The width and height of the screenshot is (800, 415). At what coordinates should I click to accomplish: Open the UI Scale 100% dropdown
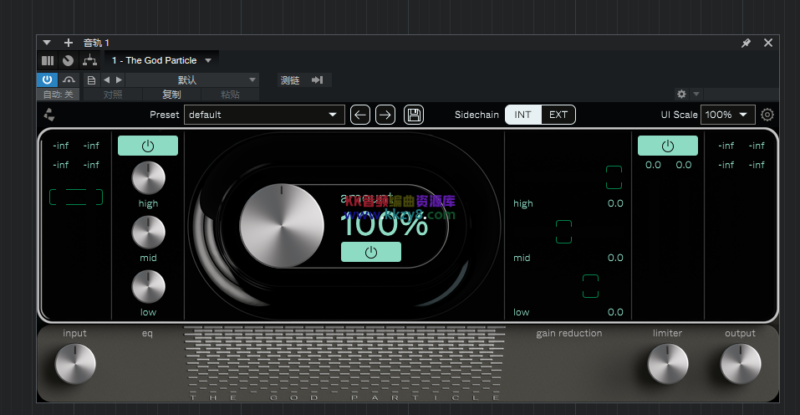pyautogui.click(x=728, y=115)
